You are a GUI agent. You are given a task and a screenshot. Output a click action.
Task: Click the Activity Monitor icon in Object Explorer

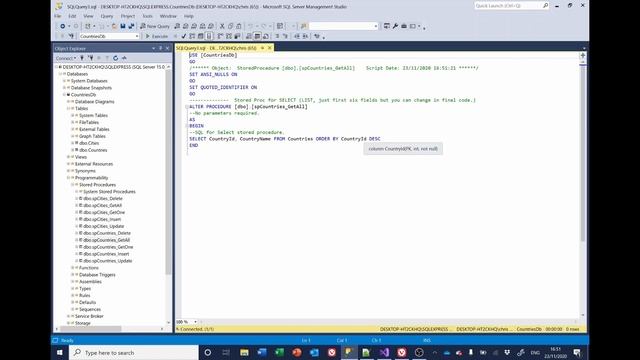(124, 58)
